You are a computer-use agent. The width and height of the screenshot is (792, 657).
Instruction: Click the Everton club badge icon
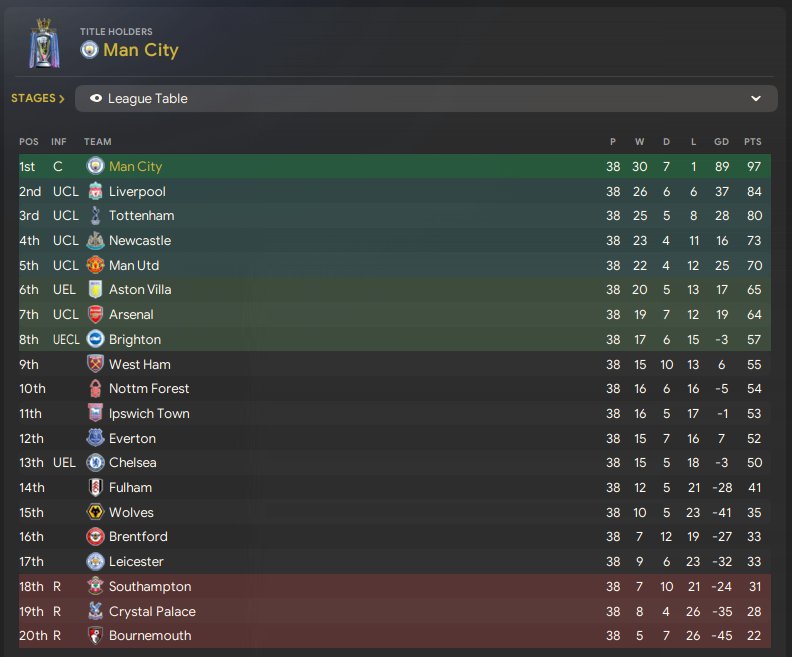point(96,438)
